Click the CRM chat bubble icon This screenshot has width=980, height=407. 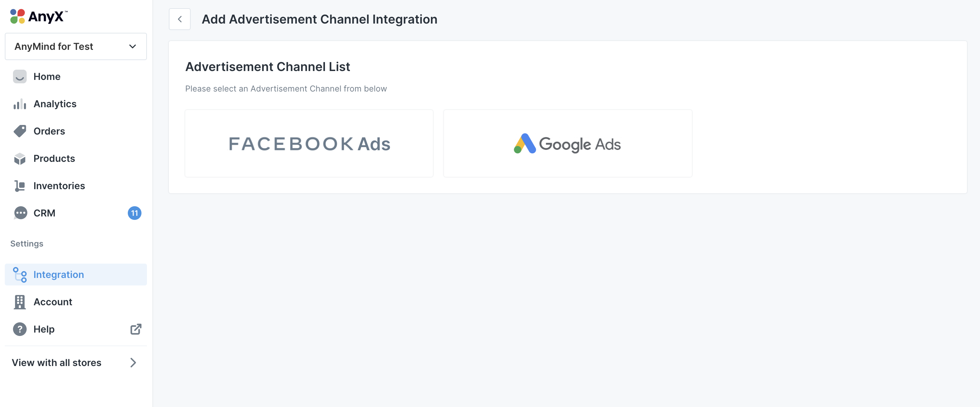(20, 213)
